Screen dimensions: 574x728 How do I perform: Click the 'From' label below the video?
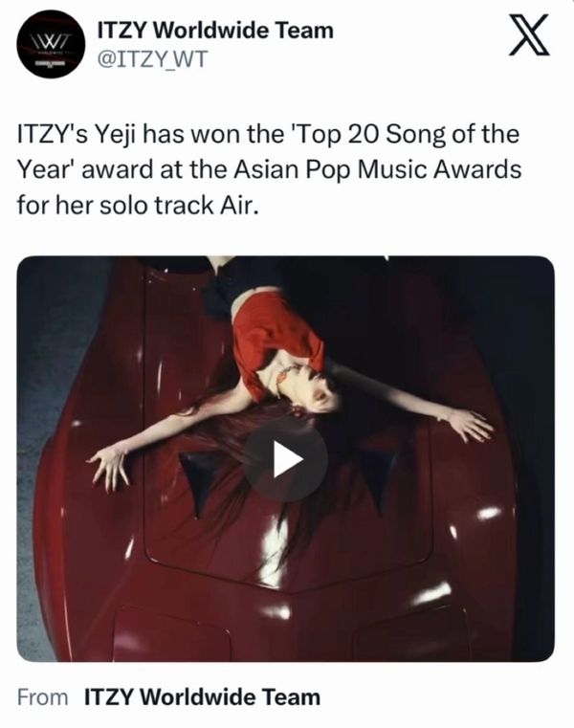[43, 697]
